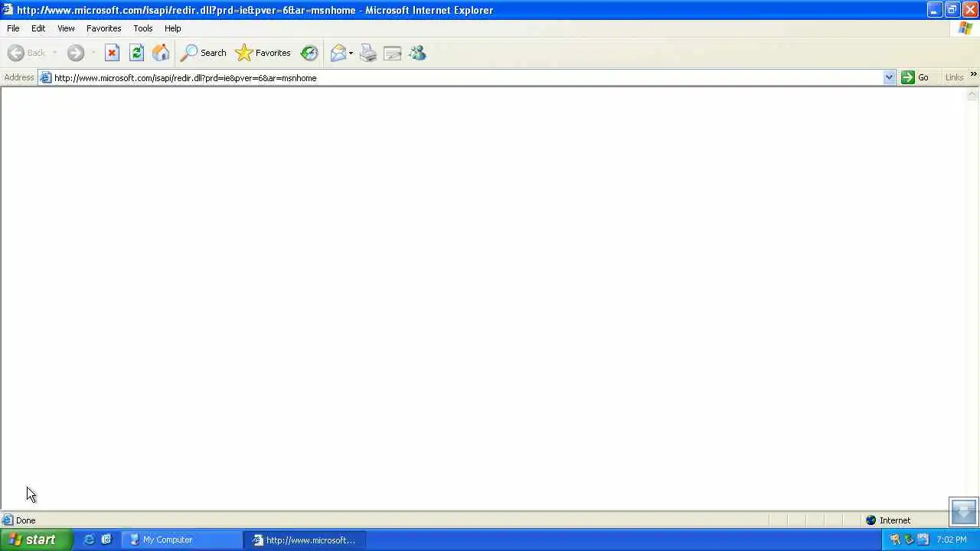The height and width of the screenshot is (551, 980).
Task: Click the floating down-arrow button at bottom right
Action: 963,511
